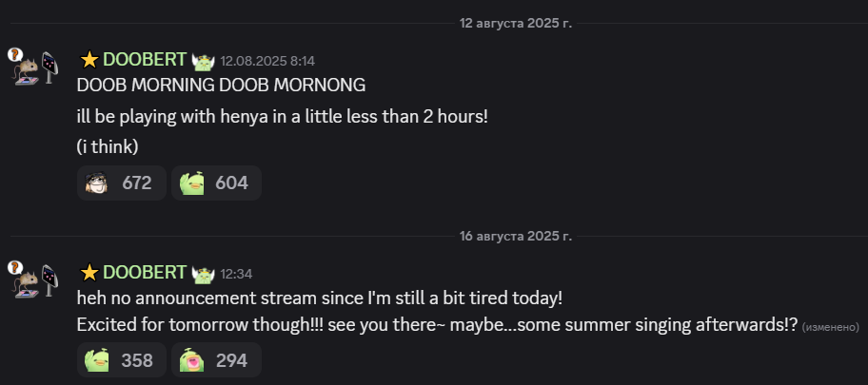Click the "12 августа 2025 г." date divider
This screenshot has height=385, width=868.
(516, 22)
